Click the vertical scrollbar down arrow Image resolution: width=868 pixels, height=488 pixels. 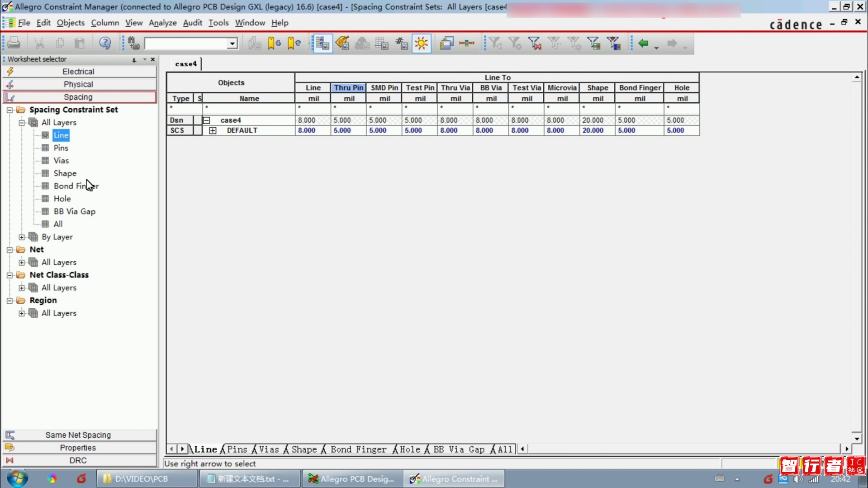click(x=857, y=438)
